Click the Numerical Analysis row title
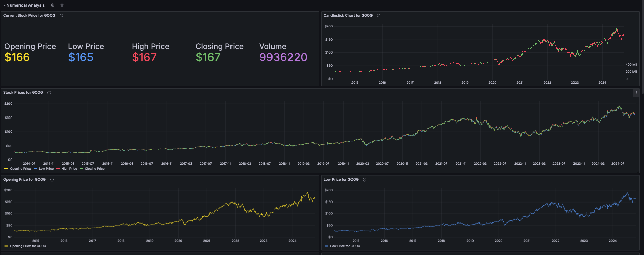The width and height of the screenshot is (644, 255). pos(26,5)
